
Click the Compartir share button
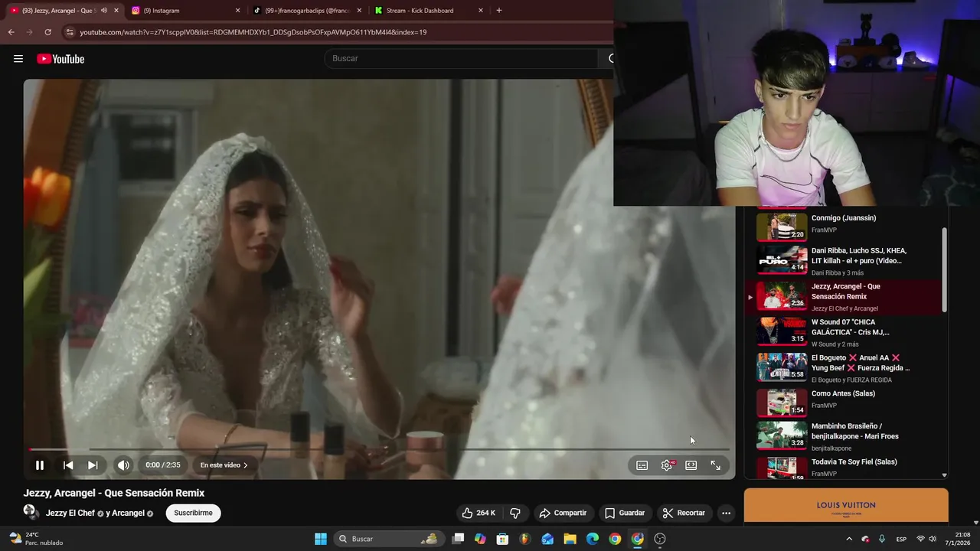coord(563,513)
